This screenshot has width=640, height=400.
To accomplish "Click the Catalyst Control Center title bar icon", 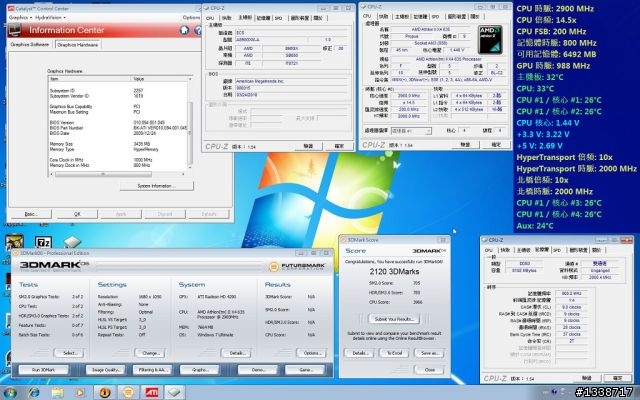I will [x=11, y=8].
